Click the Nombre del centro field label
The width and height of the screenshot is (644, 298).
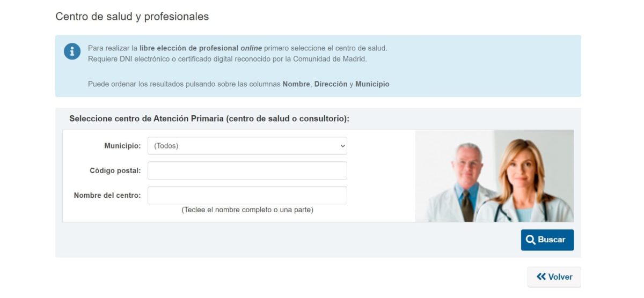coord(107,195)
